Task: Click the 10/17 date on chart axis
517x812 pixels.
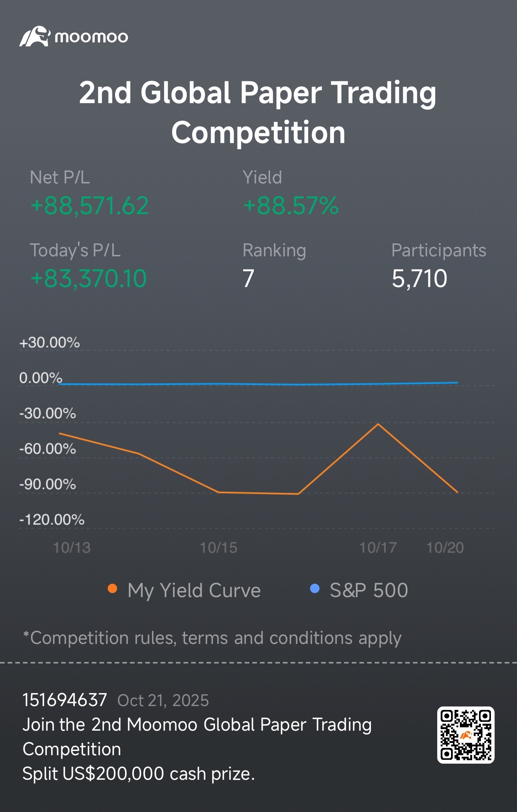Action: (x=378, y=548)
